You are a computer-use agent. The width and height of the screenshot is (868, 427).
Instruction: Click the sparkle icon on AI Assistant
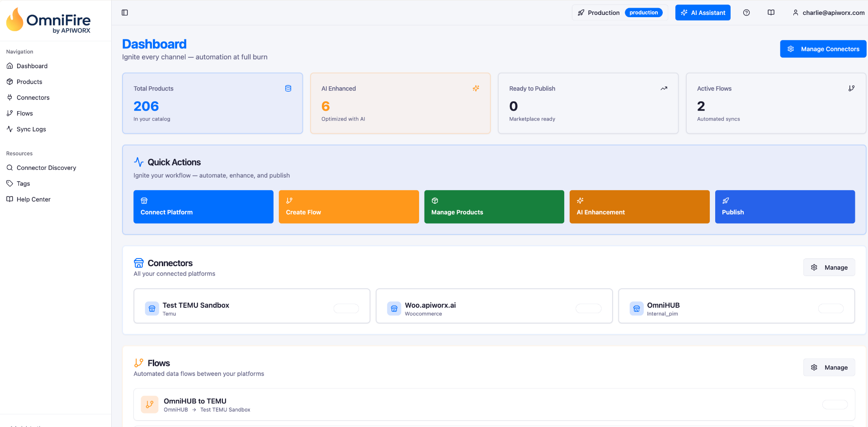click(x=684, y=12)
